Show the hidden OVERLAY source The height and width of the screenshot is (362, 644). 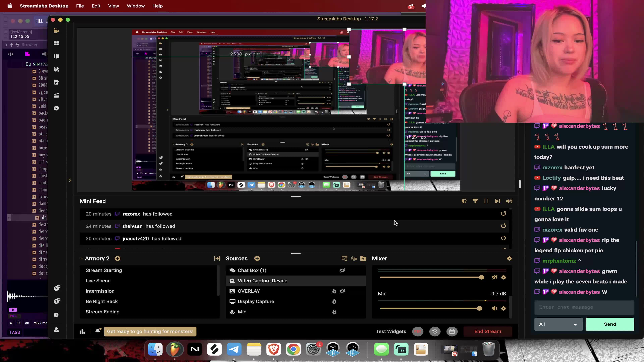(342, 291)
